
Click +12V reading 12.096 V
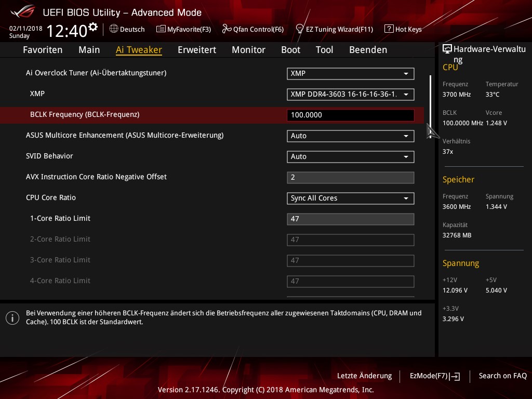pos(455,290)
